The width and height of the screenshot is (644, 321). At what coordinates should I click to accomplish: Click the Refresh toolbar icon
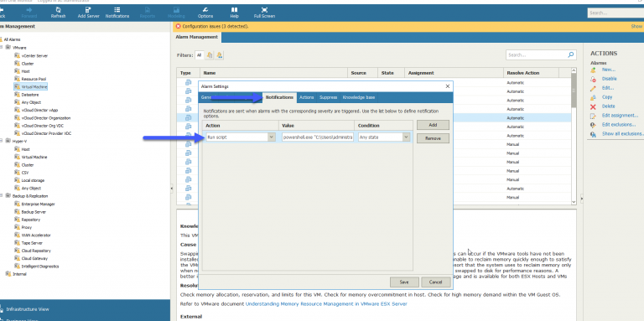pos(58,9)
